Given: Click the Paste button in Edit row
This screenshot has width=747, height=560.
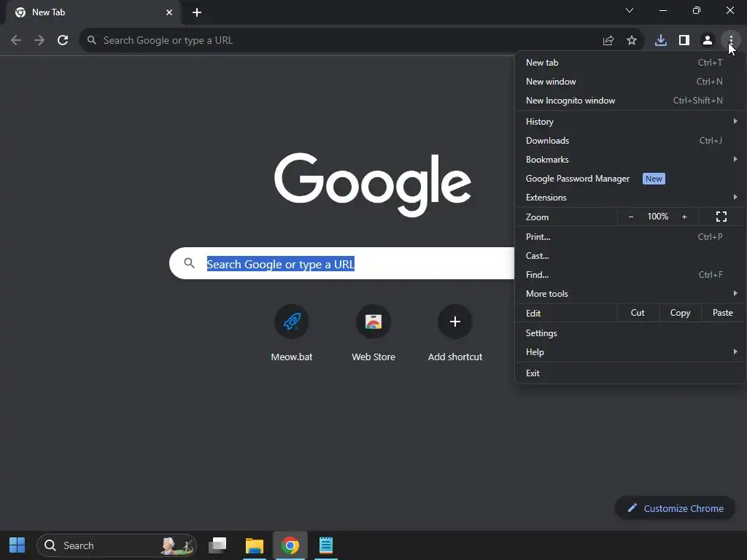Looking at the screenshot, I should [x=723, y=313].
